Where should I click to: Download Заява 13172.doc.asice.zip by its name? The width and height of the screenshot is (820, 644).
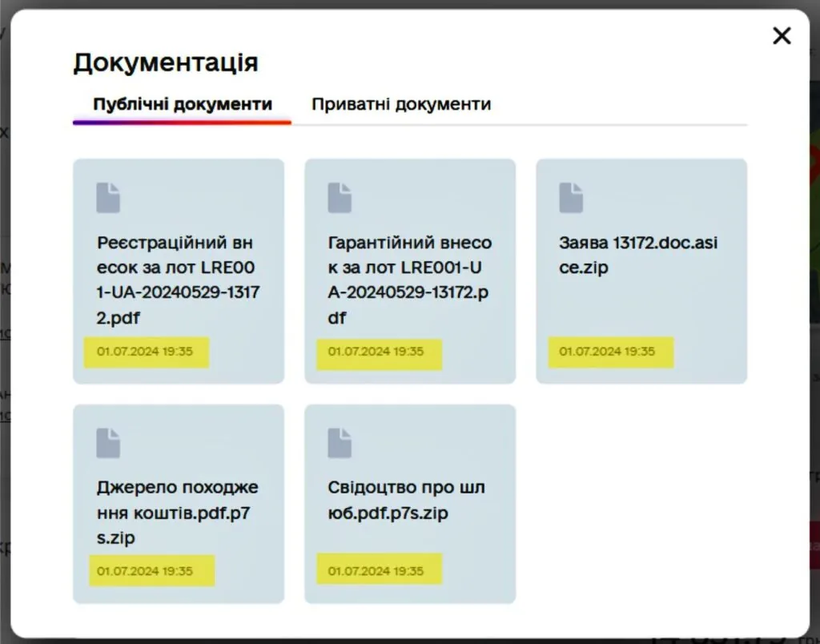pos(637,255)
